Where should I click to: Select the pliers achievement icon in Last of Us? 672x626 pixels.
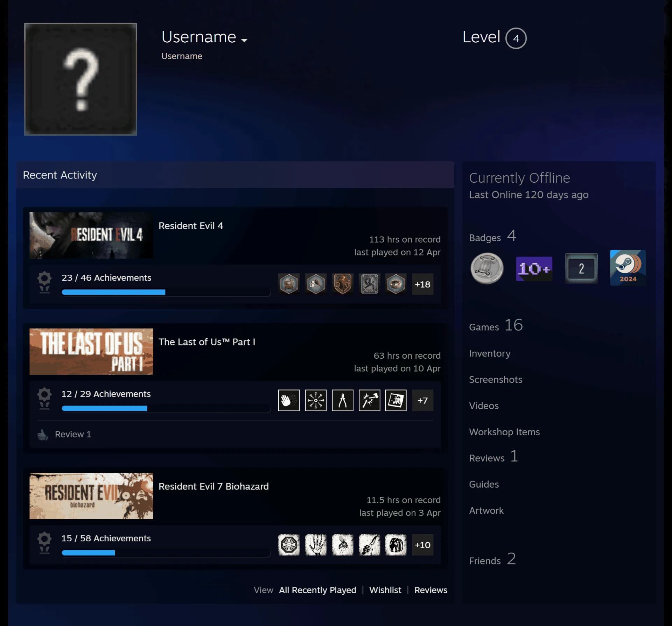(x=342, y=400)
